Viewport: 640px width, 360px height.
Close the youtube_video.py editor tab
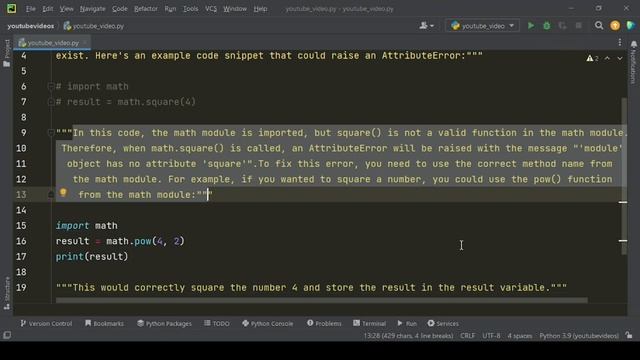85,42
